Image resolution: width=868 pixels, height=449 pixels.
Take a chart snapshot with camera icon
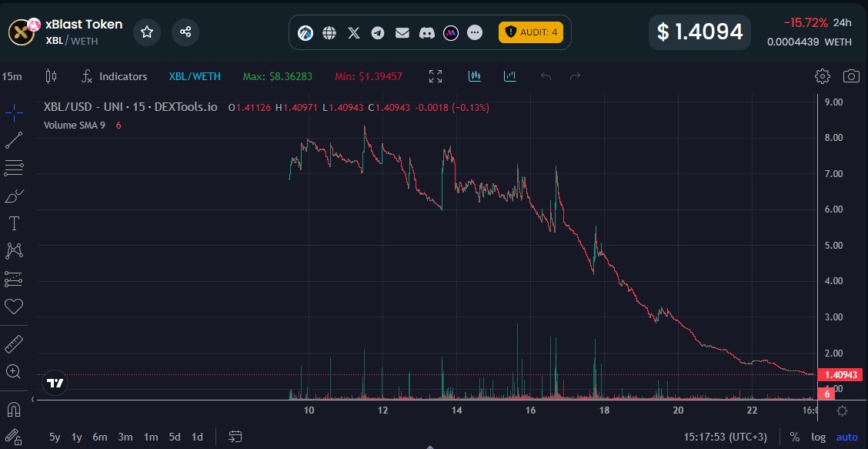pos(851,76)
